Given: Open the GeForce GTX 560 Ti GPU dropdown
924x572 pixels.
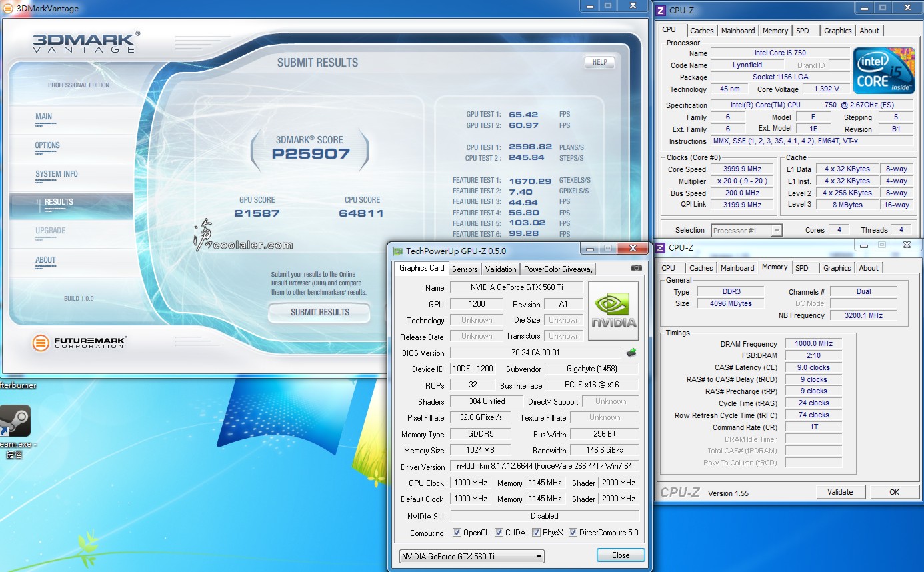Looking at the screenshot, I should coord(472,556).
